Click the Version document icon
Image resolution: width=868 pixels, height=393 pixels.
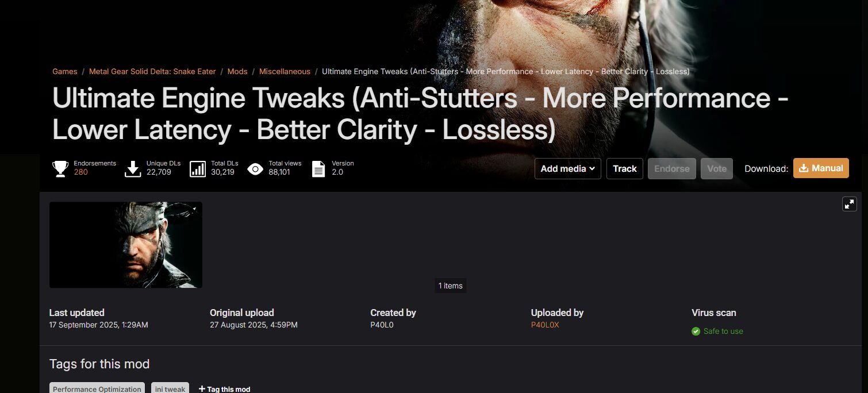coord(318,168)
